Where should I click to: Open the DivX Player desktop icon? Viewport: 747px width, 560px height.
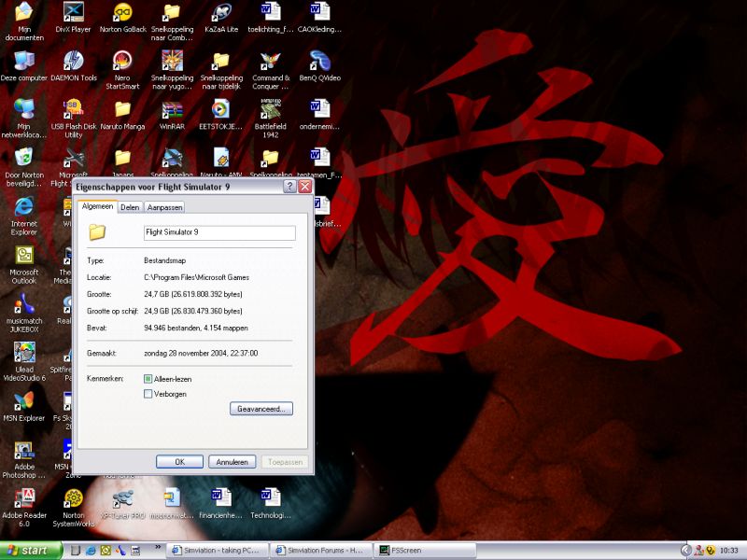point(73,14)
